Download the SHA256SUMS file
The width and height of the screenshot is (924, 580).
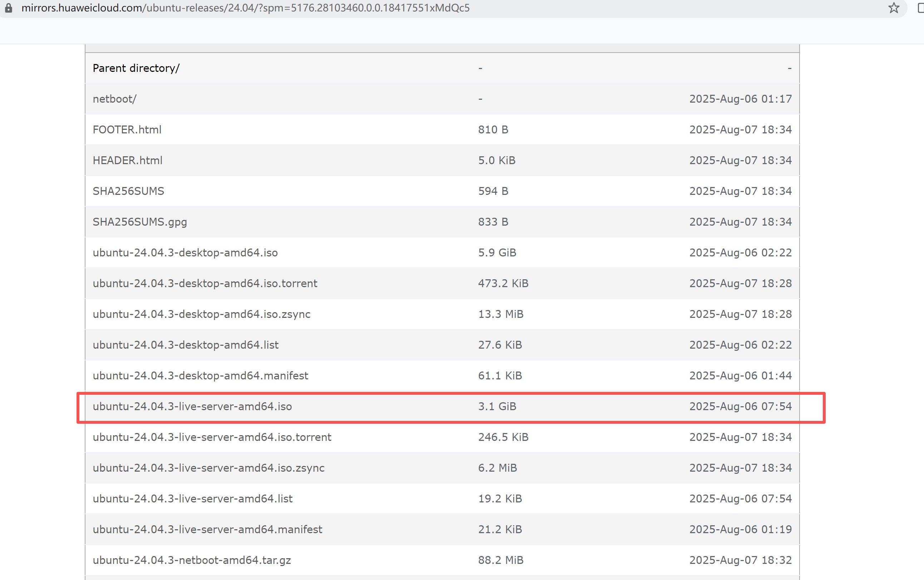point(128,191)
